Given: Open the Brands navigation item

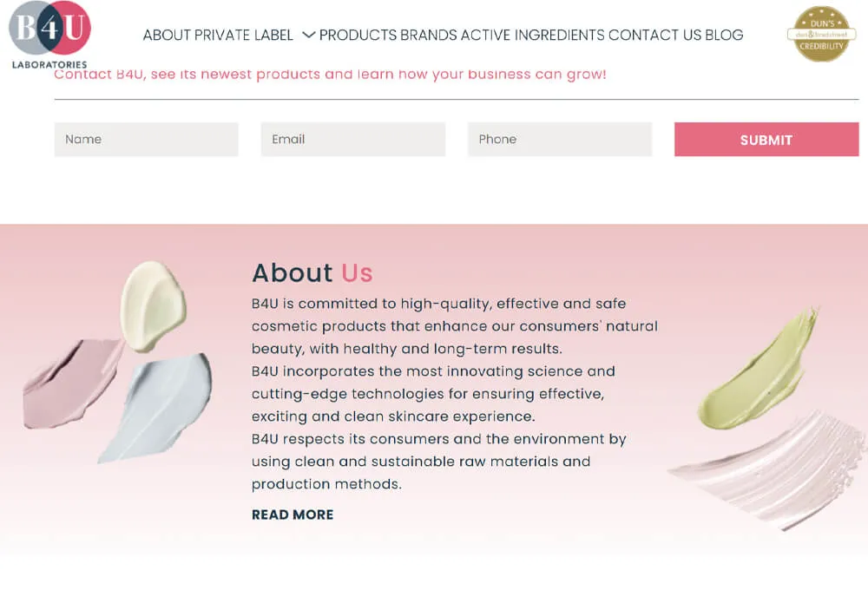Looking at the screenshot, I should pyautogui.click(x=427, y=35).
